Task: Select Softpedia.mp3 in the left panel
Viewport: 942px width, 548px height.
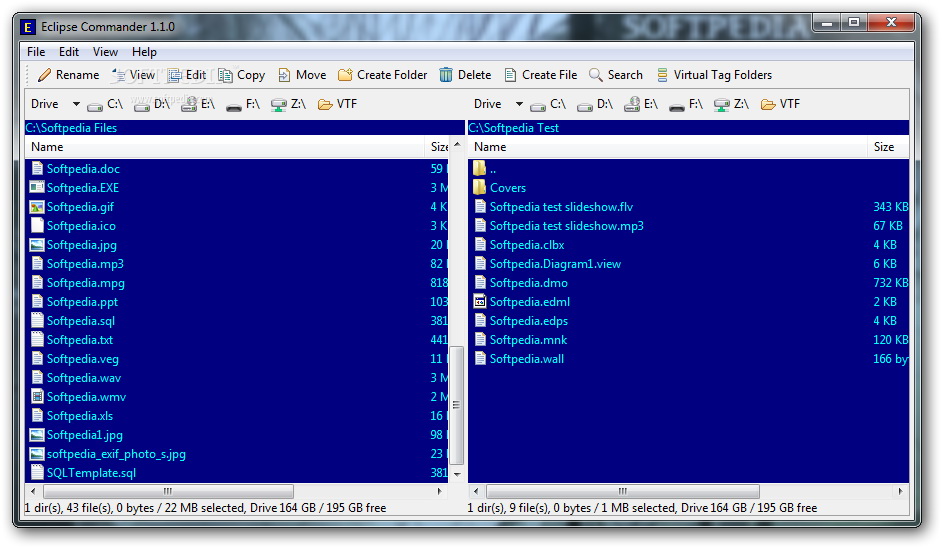Action: pos(85,264)
